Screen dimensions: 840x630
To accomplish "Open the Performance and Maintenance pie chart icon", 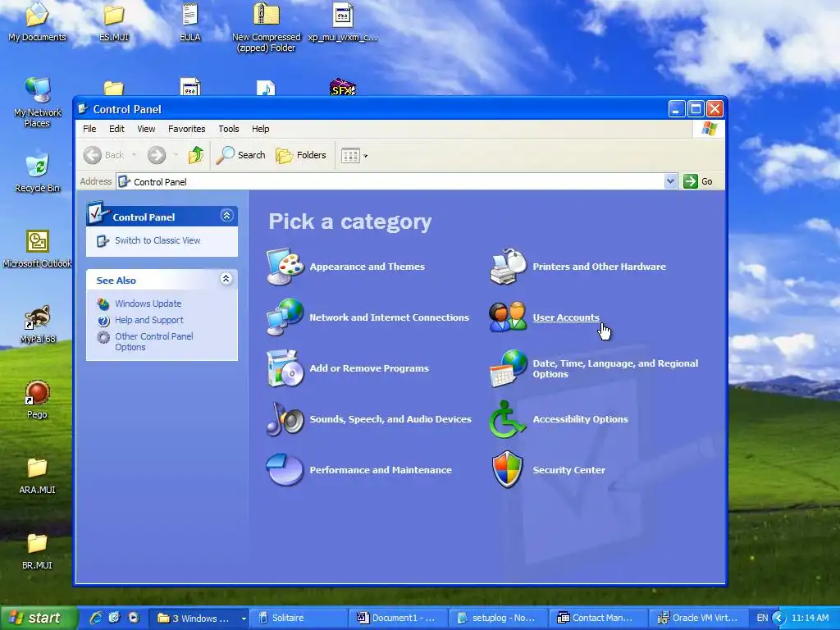I will [x=285, y=470].
